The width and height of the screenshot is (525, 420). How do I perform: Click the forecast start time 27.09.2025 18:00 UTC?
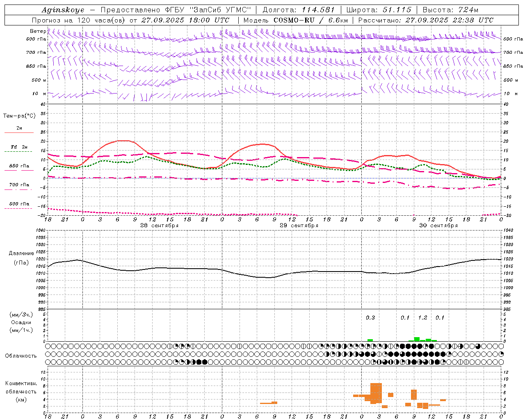(185, 20)
